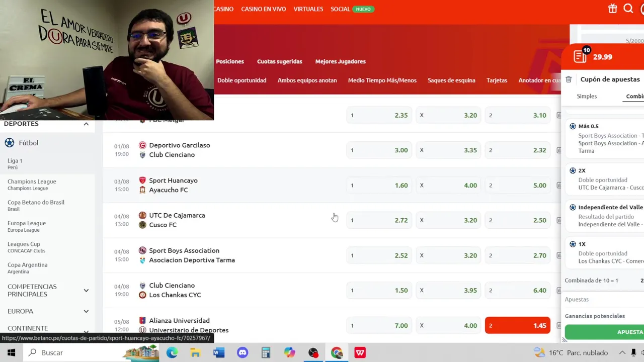
Task: Click the ball icon beside Independiente del Valle
Action: (x=573, y=207)
